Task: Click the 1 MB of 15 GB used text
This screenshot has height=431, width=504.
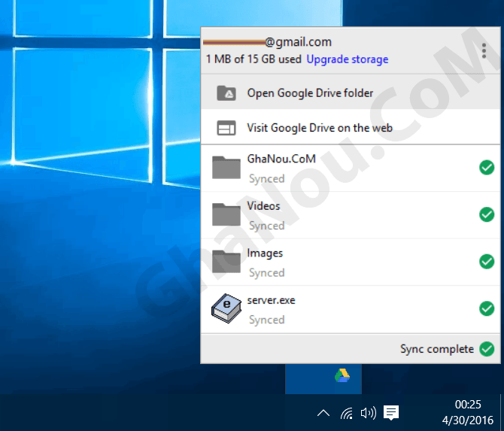Action: click(x=254, y=59)
